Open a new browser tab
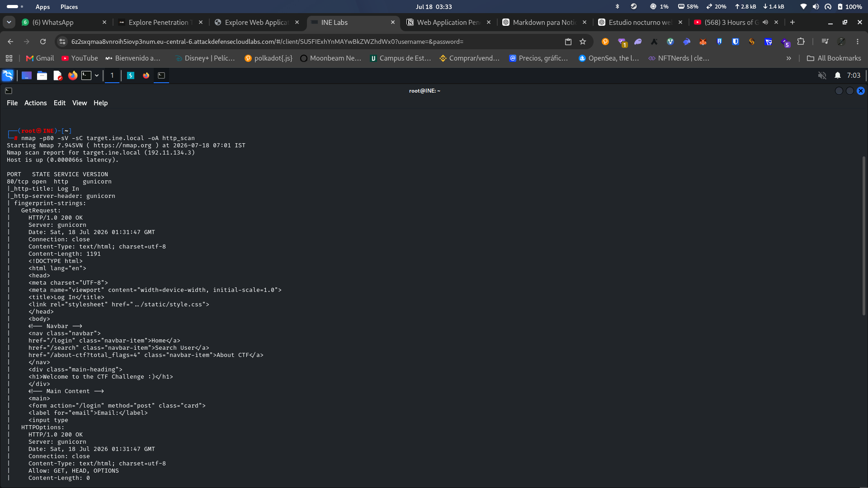Screen dimensions: 868x488 coord(793,22)
